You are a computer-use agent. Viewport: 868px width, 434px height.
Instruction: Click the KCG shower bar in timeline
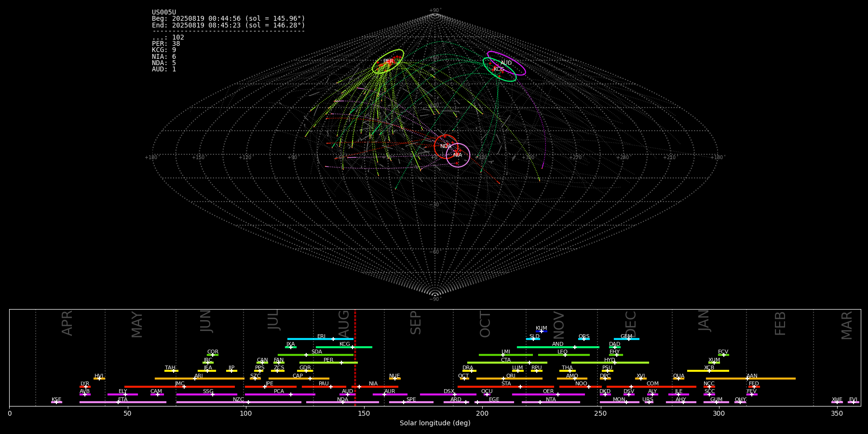[344, 347]
